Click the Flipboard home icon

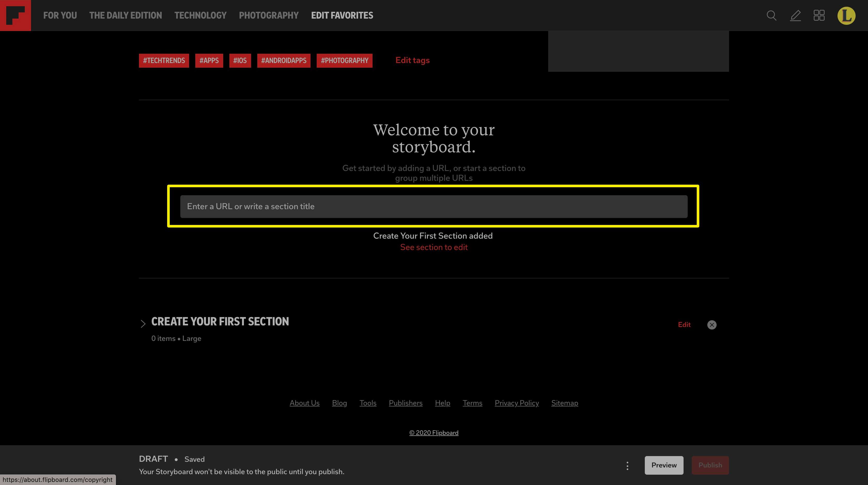pos(16,15)
